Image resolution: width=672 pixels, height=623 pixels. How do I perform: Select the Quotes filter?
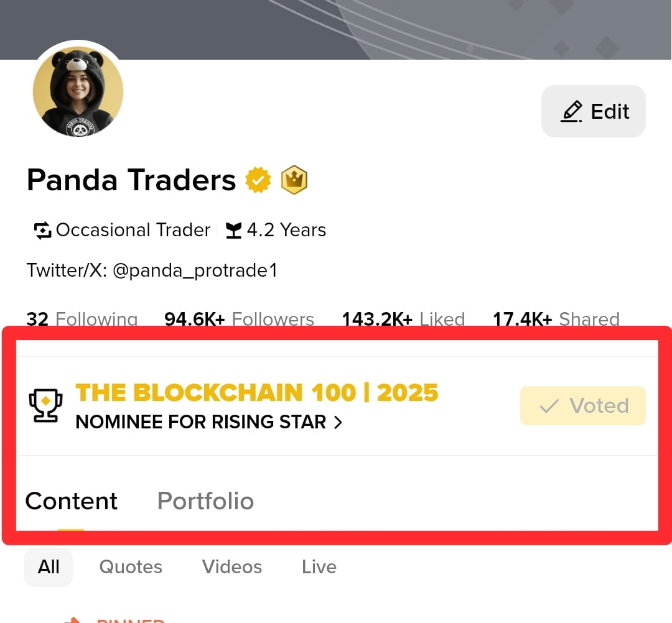tap(131, 567)
